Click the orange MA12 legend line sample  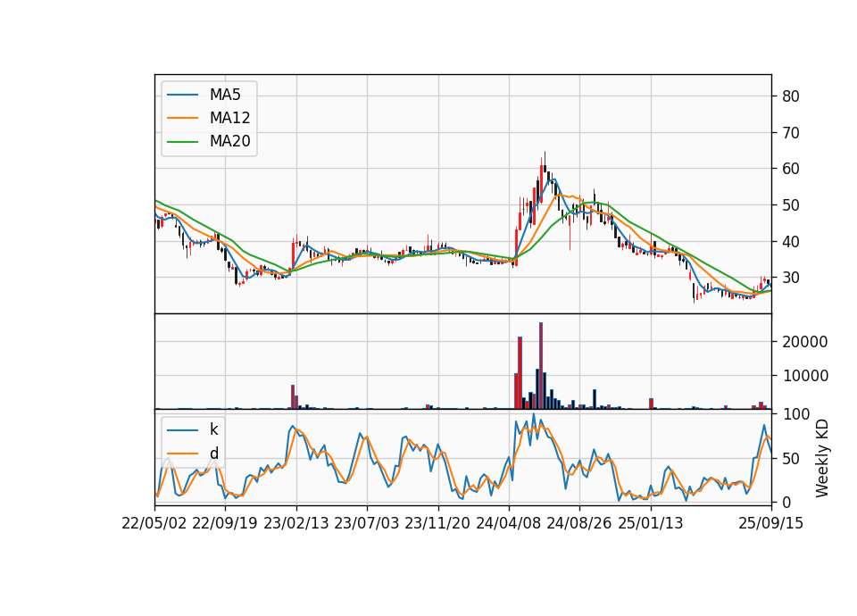(x=183, y=118)
